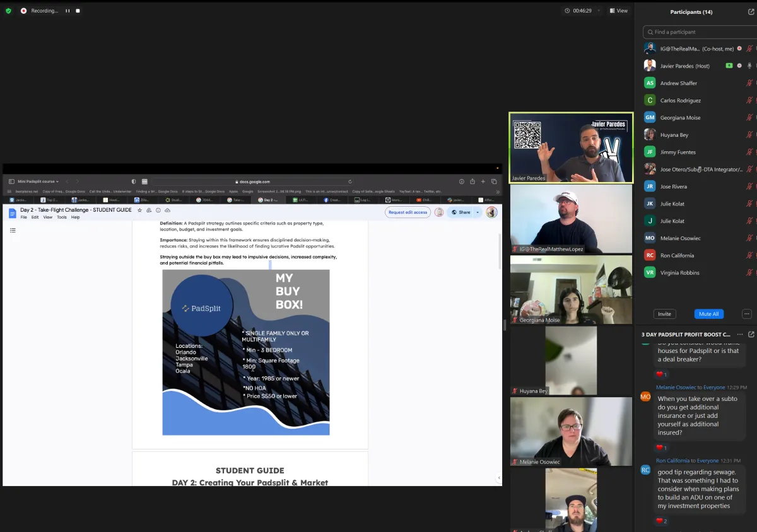The height and width of the screenshot is (532, 757).
Task: Switch to the Day 2 Safari tab
Action: pyautogui.click(x=269, y=200)
